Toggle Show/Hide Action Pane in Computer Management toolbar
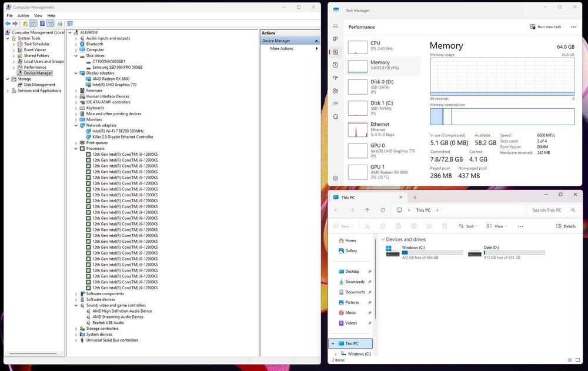The width and height of the screenshot is (588, 371). 50,24
